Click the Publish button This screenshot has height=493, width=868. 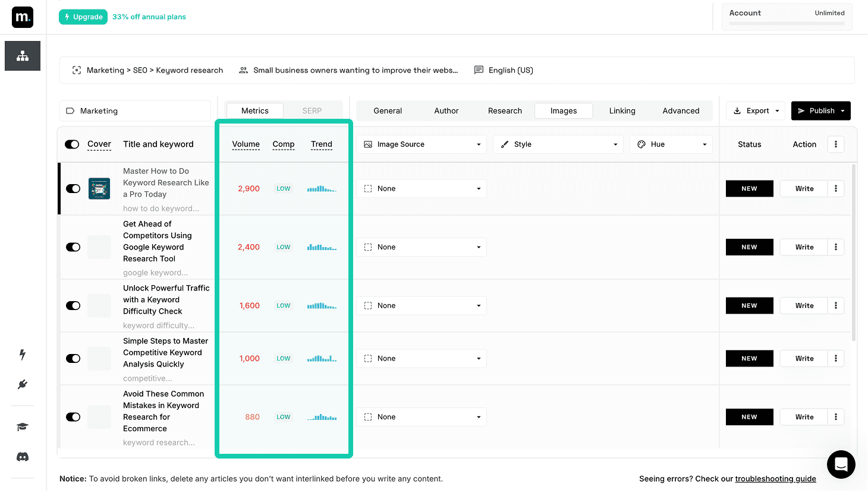point(820,110)
